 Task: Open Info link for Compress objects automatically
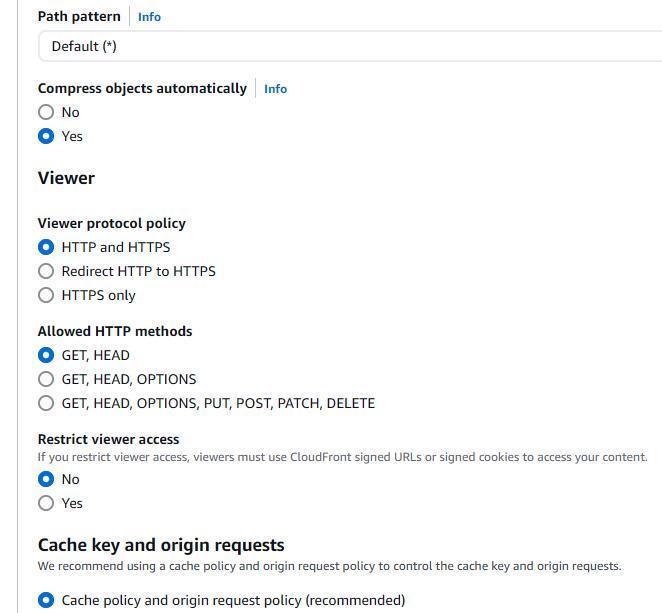[275, 89]
